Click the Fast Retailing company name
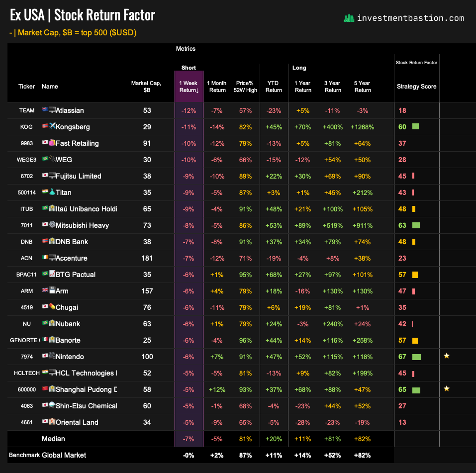 77,143
